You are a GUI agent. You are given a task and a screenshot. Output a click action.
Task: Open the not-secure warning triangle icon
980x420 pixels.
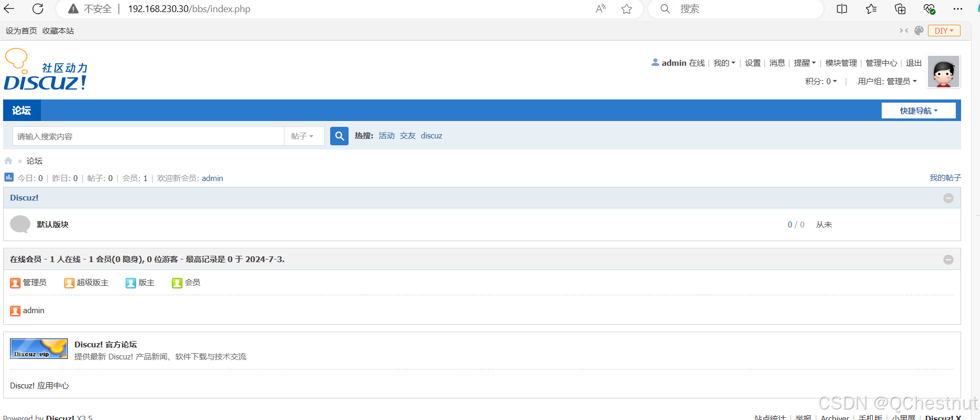pyautogui.click(x=74, y=9)
